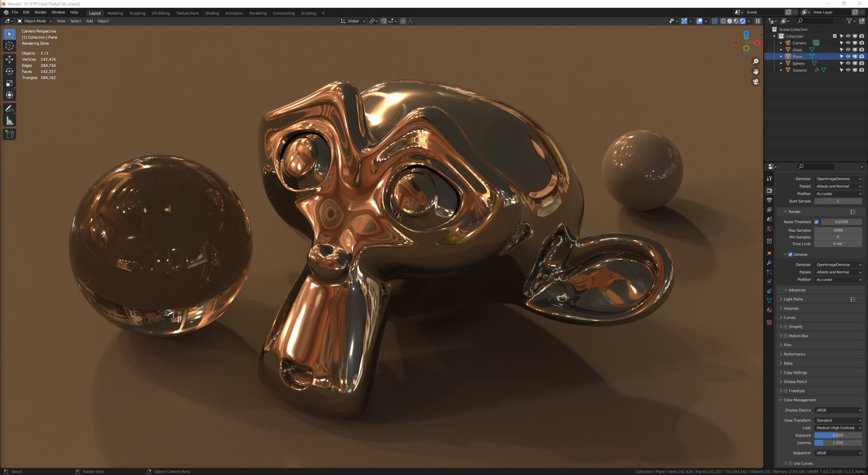Image resolution: width=868 pixels, height=475 pixels.
Task: Enable the Simplify checkbox
Action: 786,327
